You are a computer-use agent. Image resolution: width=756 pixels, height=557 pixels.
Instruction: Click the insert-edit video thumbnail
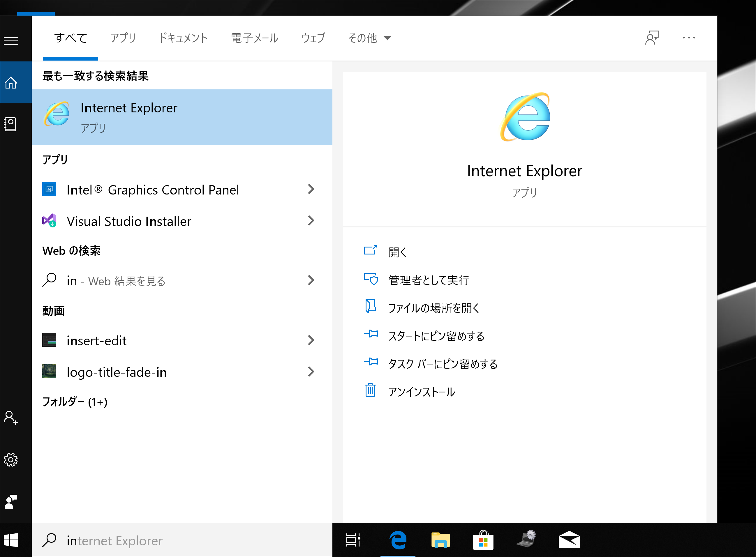[x=49, y=340]
